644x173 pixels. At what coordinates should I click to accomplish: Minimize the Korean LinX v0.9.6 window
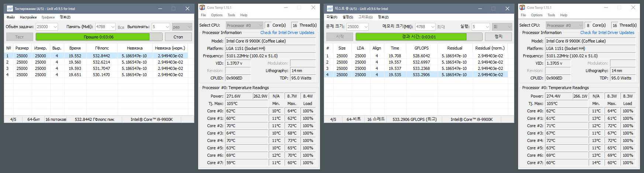(x=480, y=9)
